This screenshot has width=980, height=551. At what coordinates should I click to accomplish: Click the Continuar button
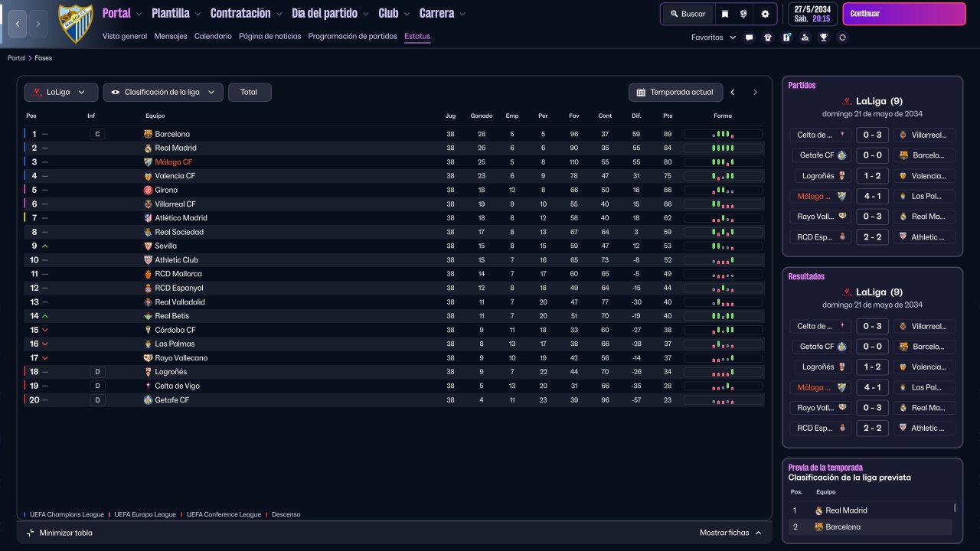point(904,14)
